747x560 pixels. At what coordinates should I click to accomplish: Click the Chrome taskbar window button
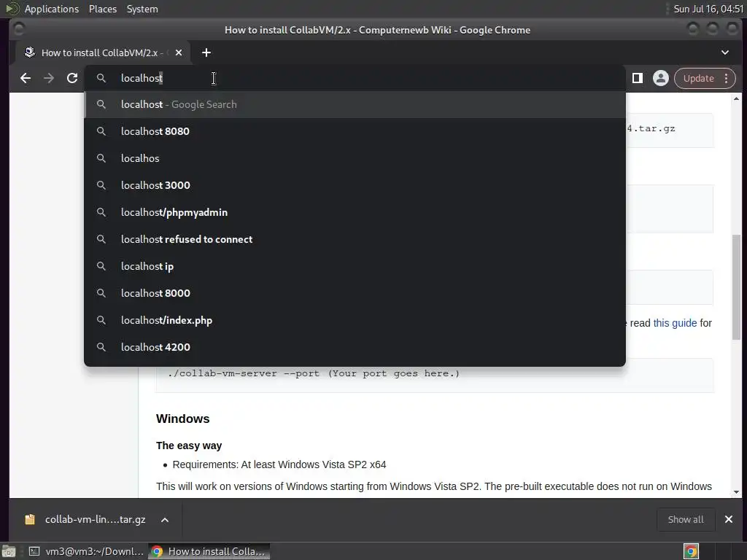pos(209,551)
